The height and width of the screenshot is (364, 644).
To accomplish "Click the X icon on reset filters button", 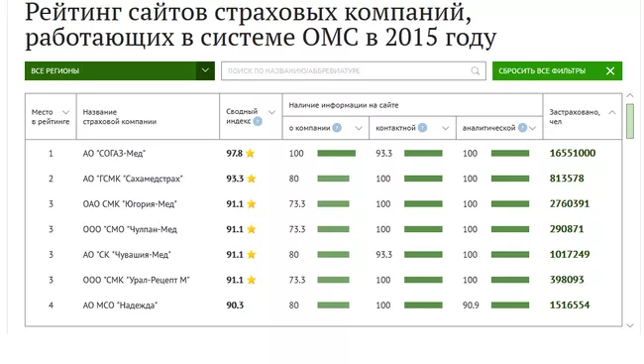I will [x=610, y=71].
